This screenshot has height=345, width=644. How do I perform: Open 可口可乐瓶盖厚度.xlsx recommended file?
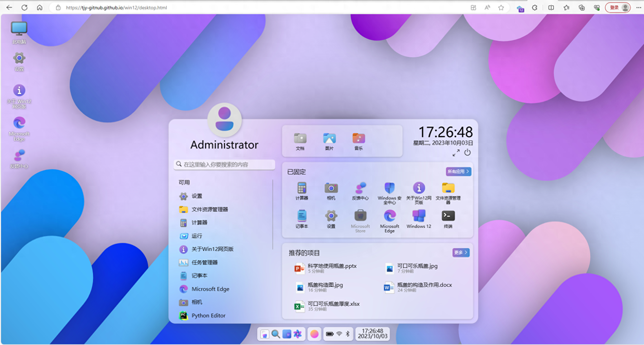pyautogui.click(x=327, y=306)
